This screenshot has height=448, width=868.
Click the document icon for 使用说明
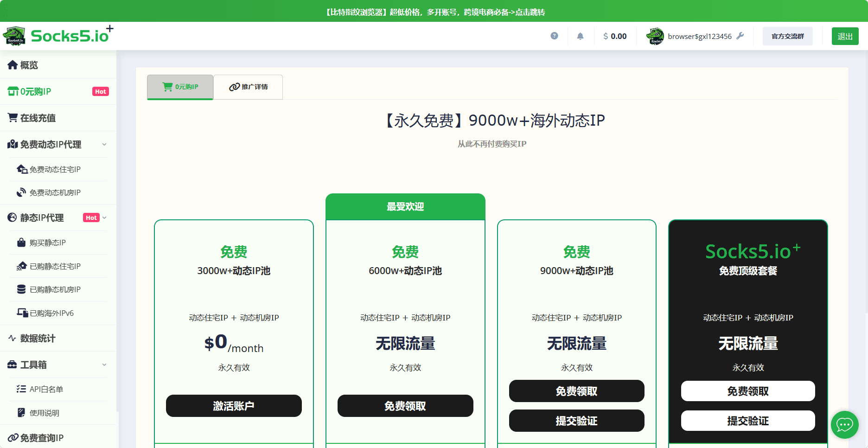(x=21, y=413)
